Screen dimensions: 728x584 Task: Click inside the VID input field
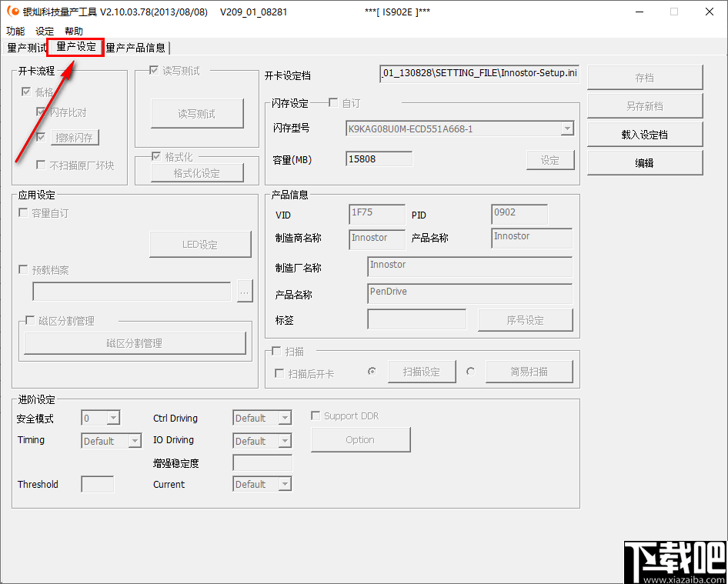376,214
